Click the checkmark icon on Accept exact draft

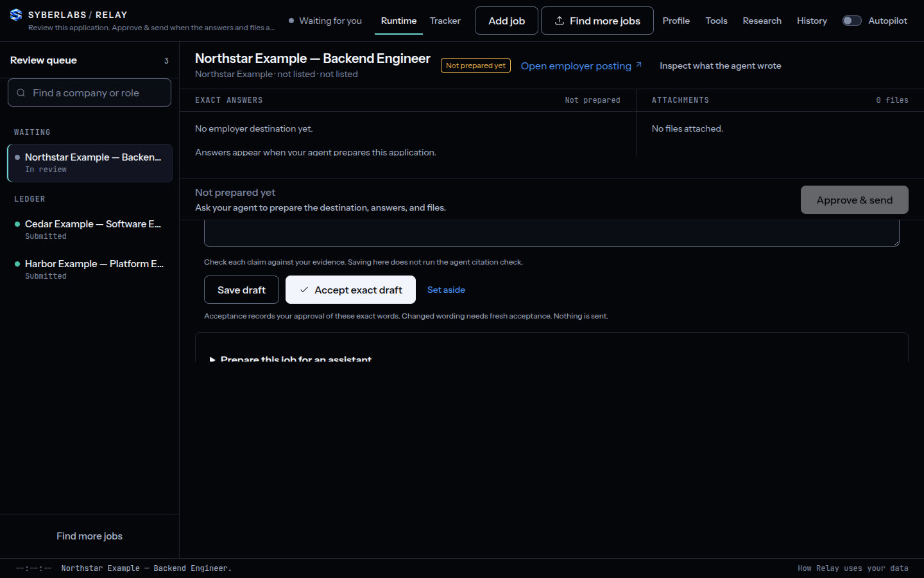[304, 290]
